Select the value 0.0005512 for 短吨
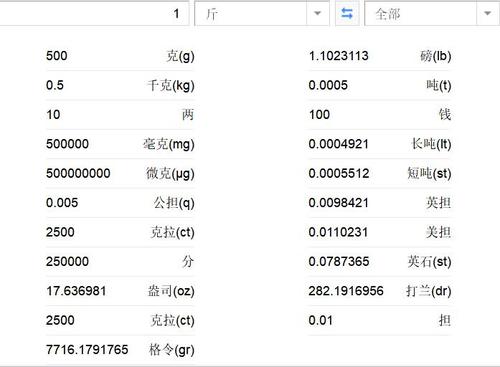The image size is (500, 367). [339, 173]
